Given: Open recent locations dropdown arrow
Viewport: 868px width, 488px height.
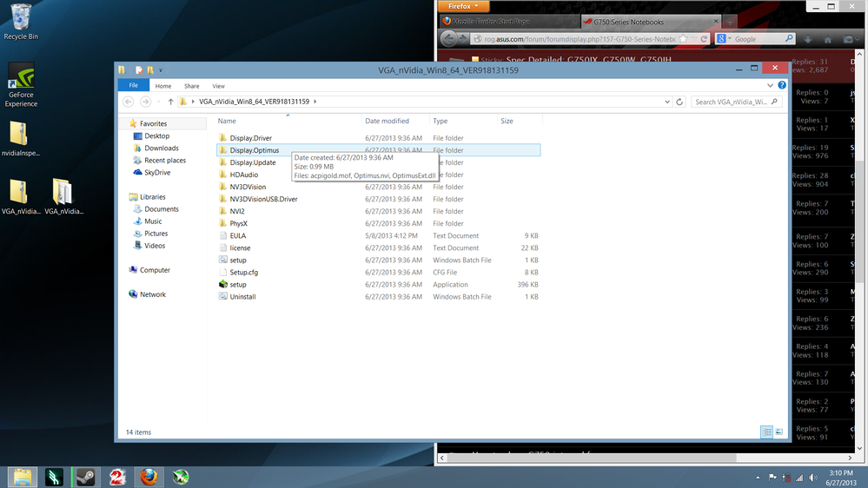Looking at the screenshot, I should 159,102.
